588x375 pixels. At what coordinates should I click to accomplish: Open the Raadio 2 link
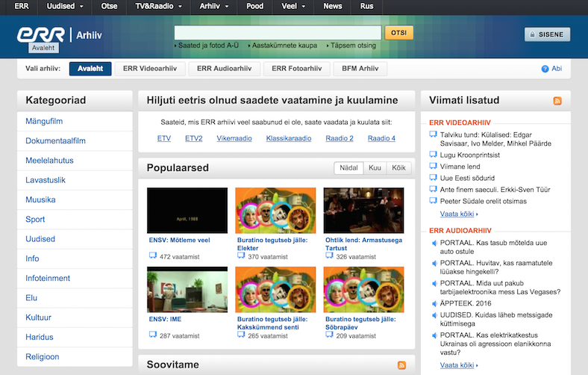(340, 138)
